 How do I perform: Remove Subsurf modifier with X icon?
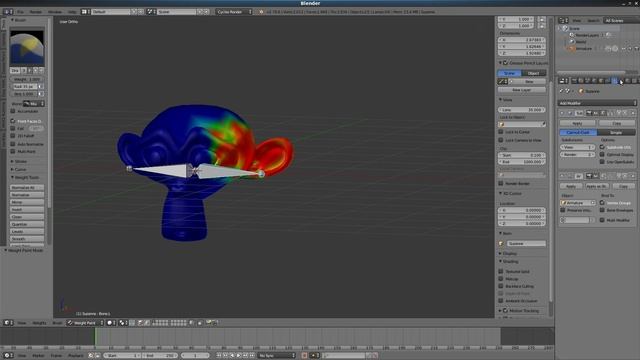click(633, 113)
